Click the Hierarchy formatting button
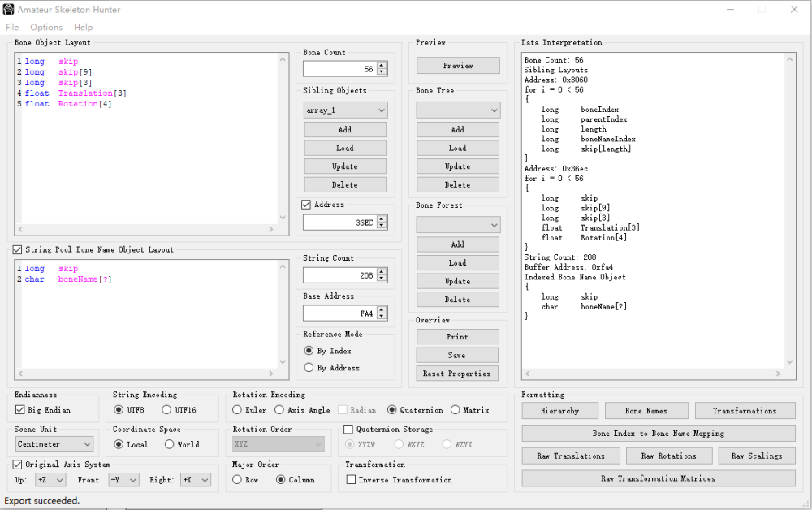This screenshot has width=812, height=510. coord(559,410)
